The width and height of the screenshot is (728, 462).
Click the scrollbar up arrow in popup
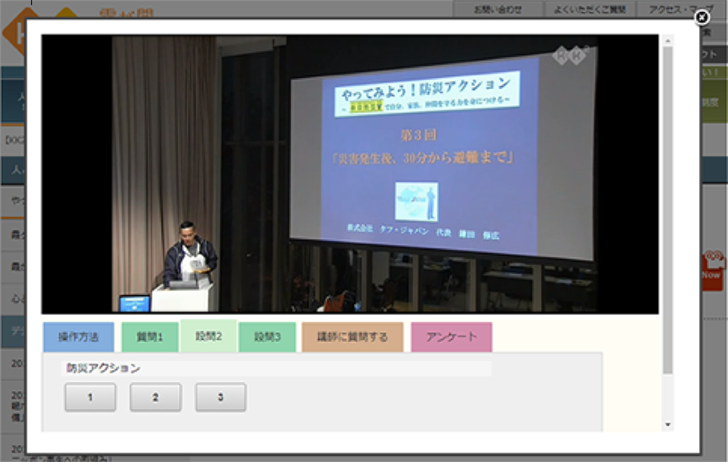pyautogui.click(x=667, y=42)
